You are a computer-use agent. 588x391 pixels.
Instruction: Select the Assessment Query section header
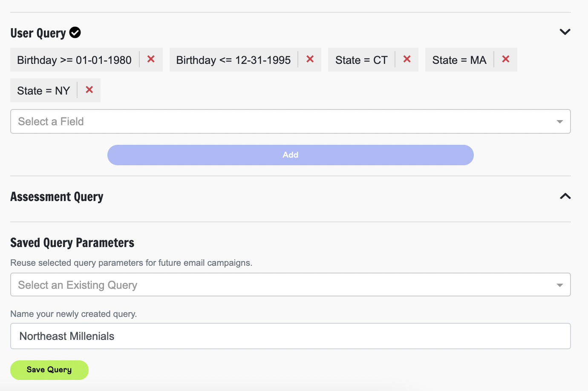click(57, 196)
